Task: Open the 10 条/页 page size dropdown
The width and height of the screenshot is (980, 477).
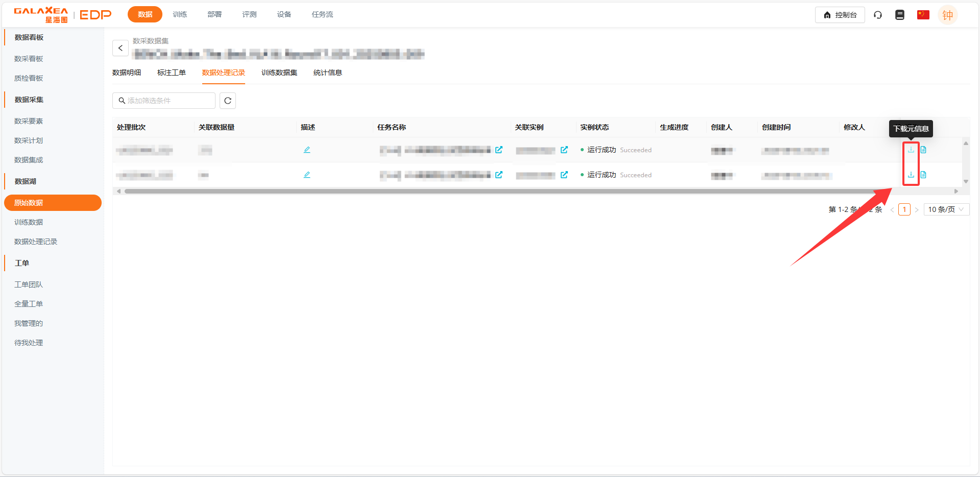Action: tap(946, 209)
